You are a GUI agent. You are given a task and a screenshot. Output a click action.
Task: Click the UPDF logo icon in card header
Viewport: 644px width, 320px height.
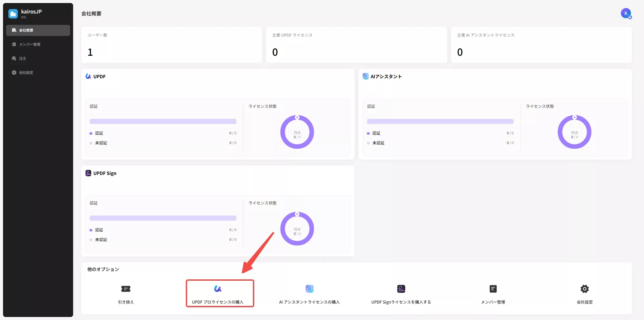(88, 76)
